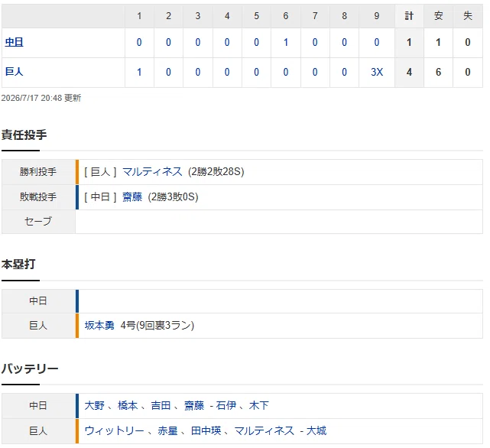Image resolution: width=490 pixels, height=448 pixels.
Task: Open catcher 石伊 player link
Action: coord(226,405)
